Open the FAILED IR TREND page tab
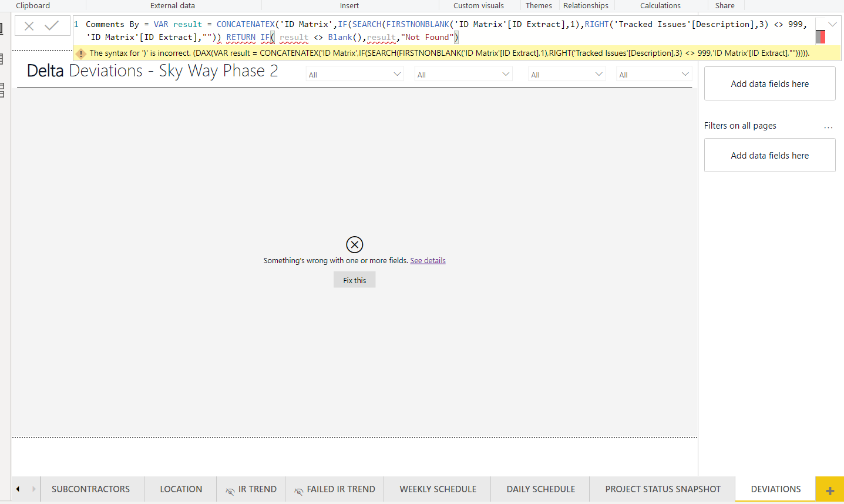The height and width of the screenshot is (504, 844). point(335,489)
